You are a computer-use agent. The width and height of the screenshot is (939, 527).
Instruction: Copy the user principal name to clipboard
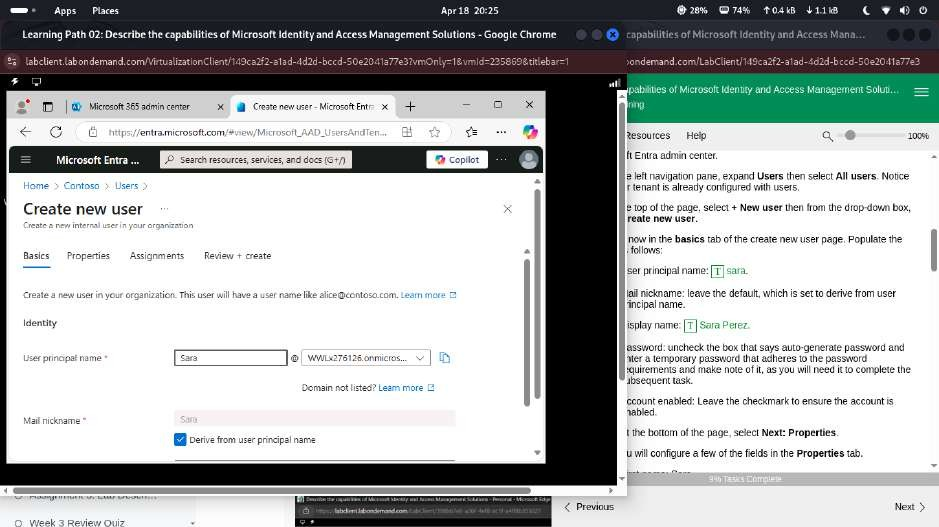[445, 358]
